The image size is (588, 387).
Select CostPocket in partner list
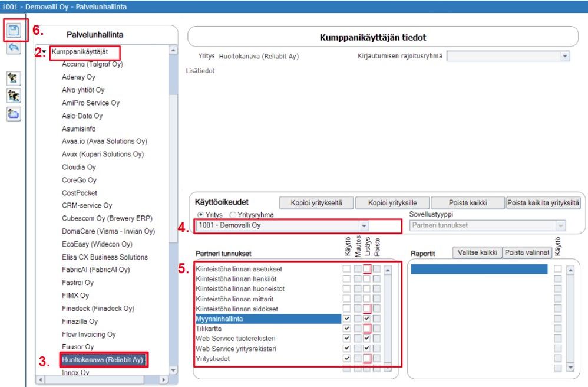tap(79, 193)
